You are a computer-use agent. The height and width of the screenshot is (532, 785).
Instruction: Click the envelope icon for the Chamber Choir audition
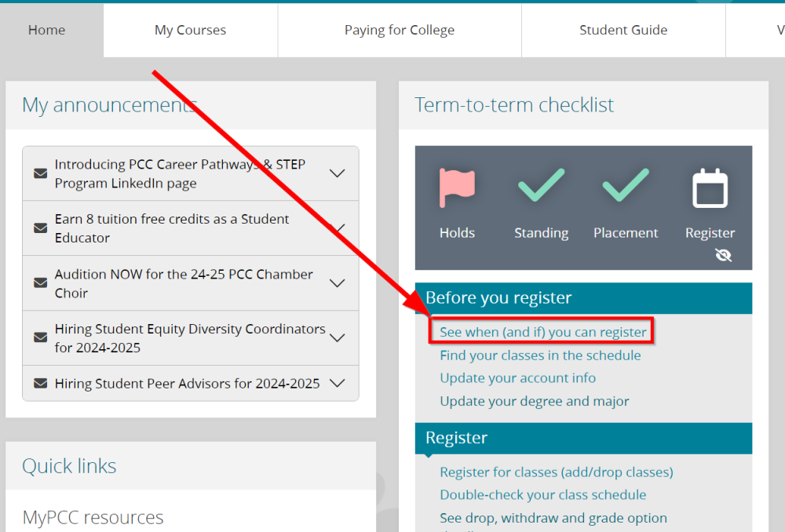41,283
